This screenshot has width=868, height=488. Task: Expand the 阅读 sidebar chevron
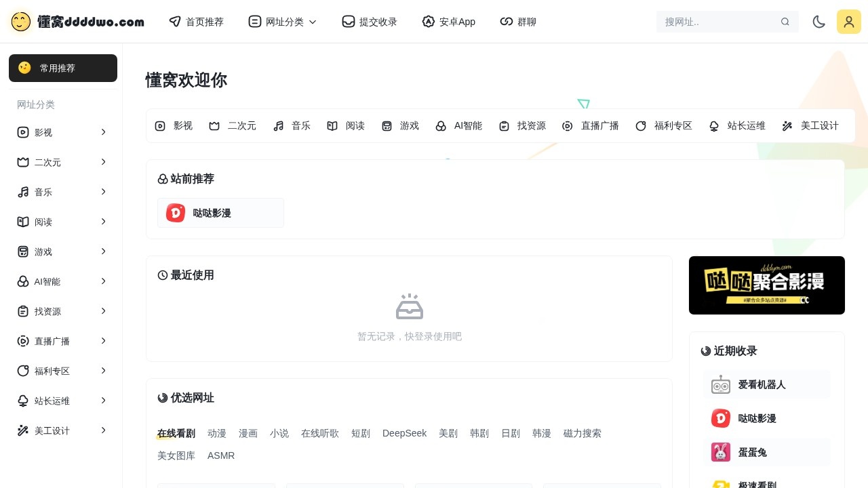104,222
